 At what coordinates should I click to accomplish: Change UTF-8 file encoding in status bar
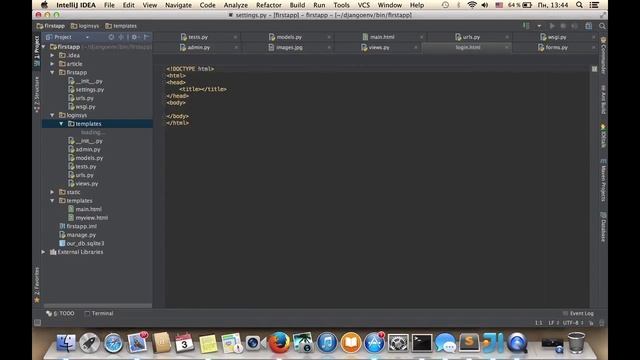572,323
